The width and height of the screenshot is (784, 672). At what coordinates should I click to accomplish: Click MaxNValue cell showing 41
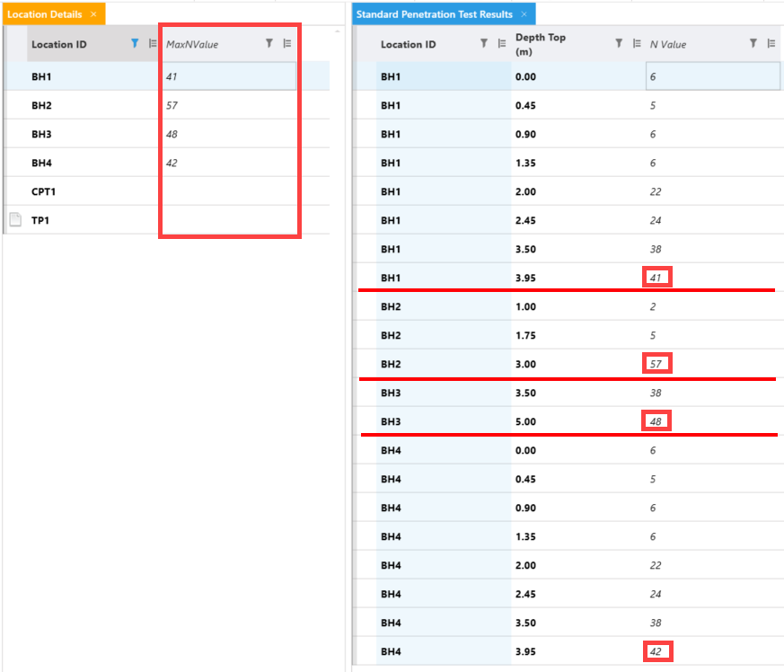point(228,76)
